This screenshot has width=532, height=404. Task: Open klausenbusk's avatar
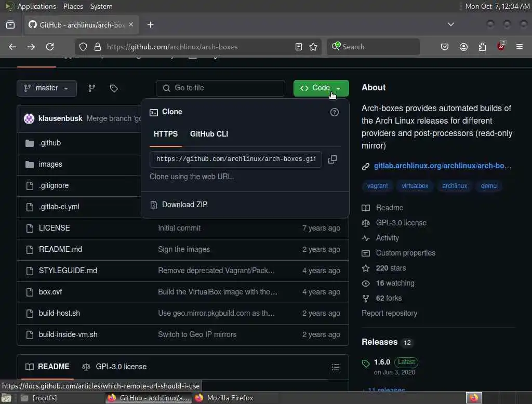click(x=29, y=118)
